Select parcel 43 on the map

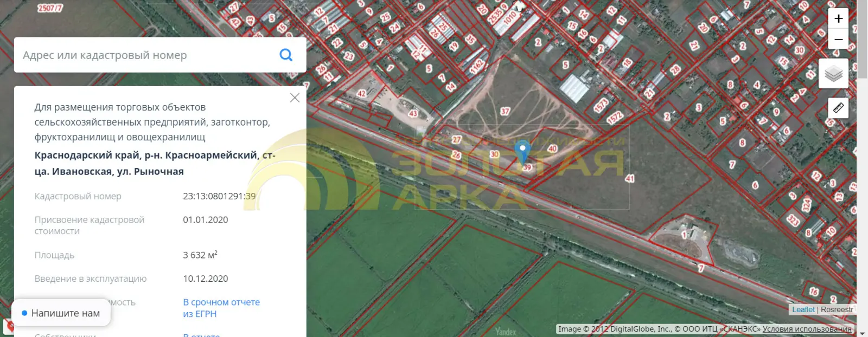pyautogui.click(x=413, y=113)
